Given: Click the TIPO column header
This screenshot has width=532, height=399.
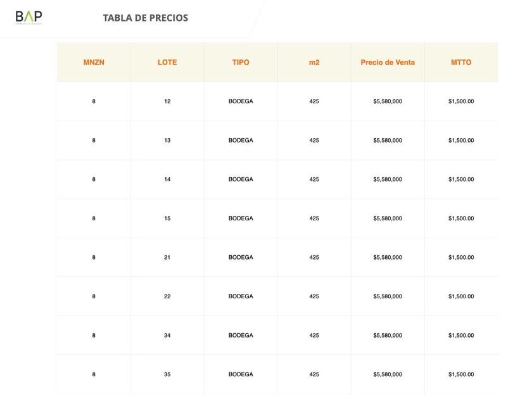Looking at the screenshot, I should pos(241,63).
